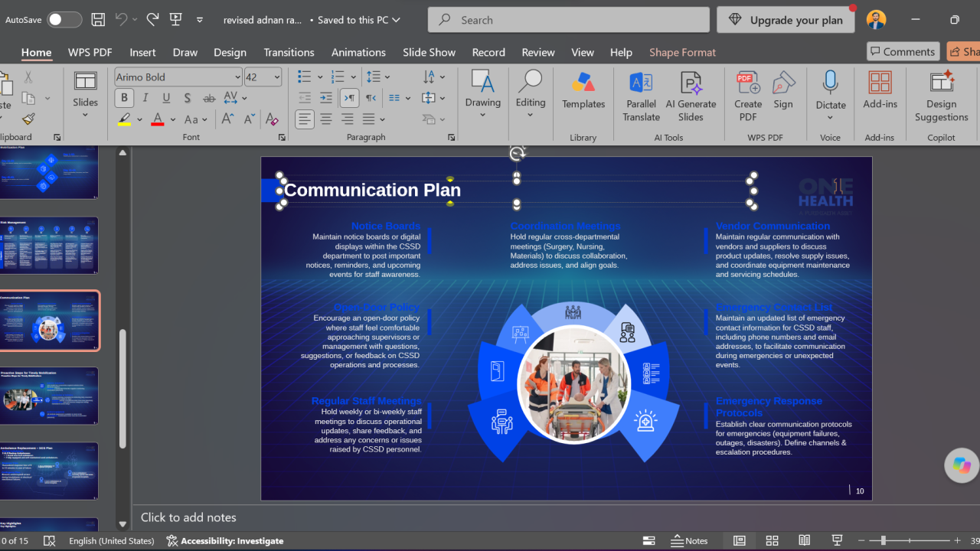
Task: Open the Shape Format tab
Action: [682, 52]
